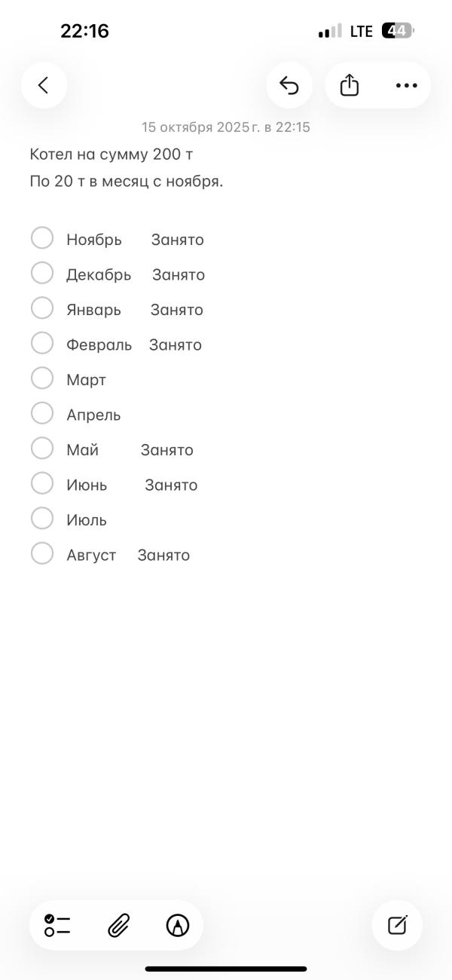Toggle the Август checklist circle
The width and height of the screenshot is (452, 980).
(42, 554)
